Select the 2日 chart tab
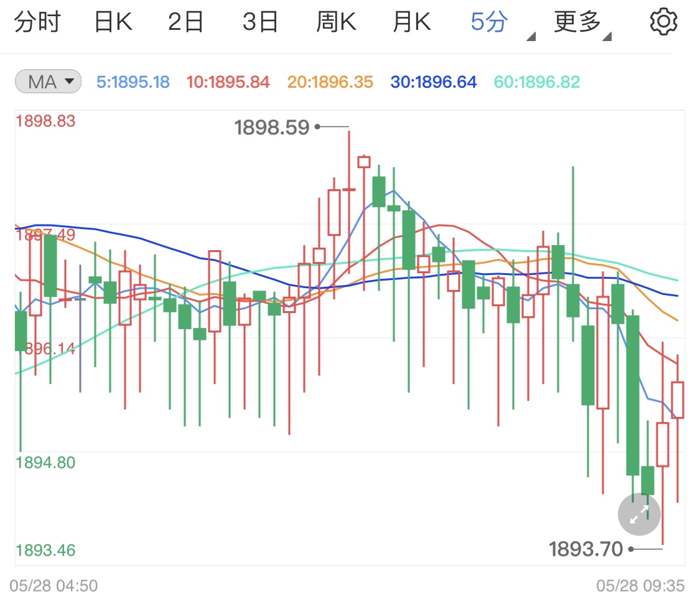 coord(185,21)
